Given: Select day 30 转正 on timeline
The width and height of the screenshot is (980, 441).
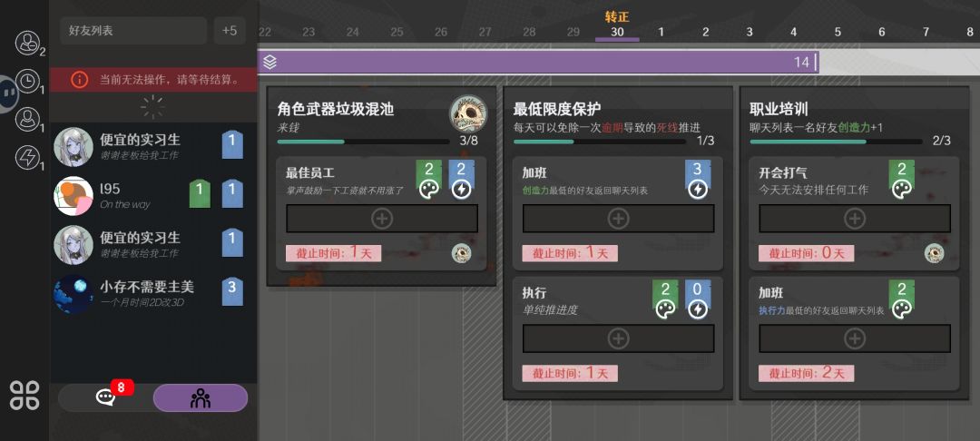Looking at the screenshot, I should pyautogui.click(x=617, y=25).
